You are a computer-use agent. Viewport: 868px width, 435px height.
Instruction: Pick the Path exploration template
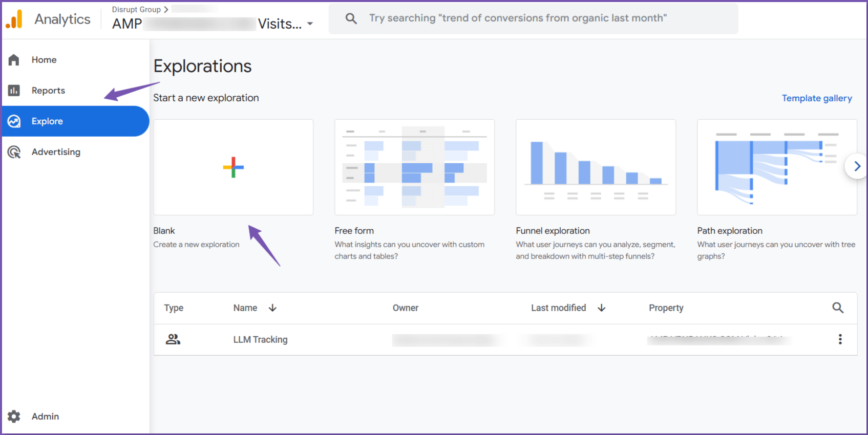[x=776, y=167]
